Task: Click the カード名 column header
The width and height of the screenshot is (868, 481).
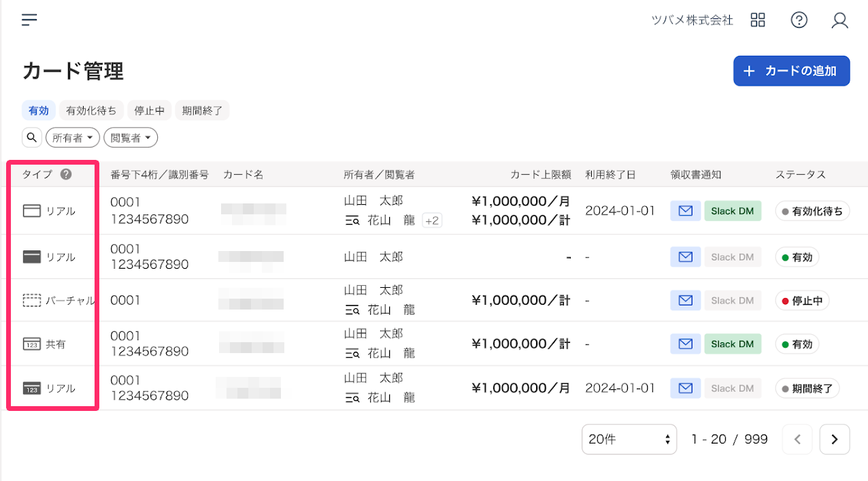Action: click(x=243, y=175)
